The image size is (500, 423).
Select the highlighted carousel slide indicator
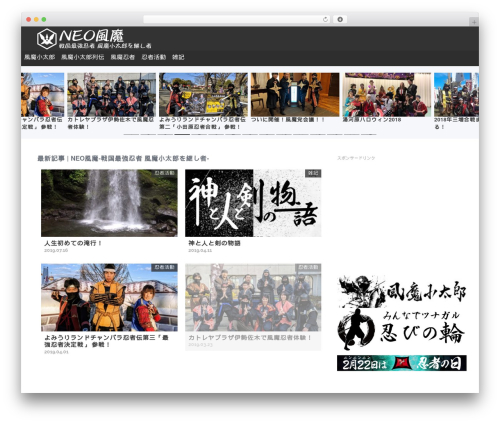[182, 134]
